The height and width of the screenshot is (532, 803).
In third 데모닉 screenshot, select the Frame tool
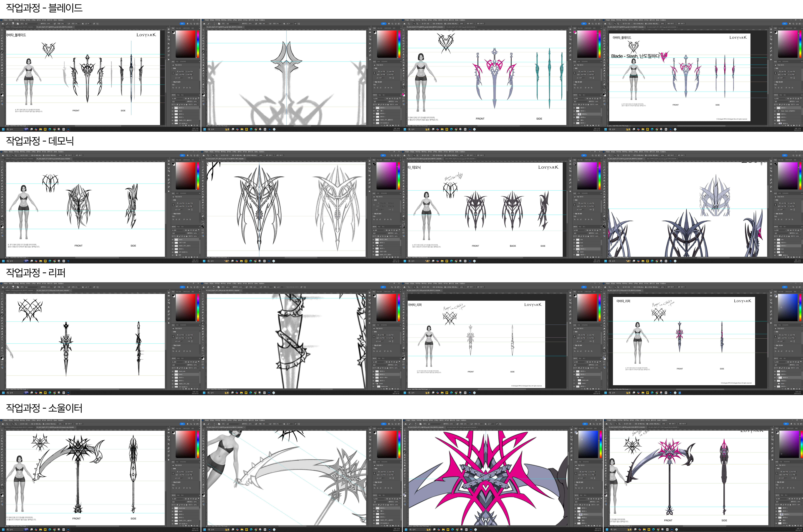click(404, 175)
